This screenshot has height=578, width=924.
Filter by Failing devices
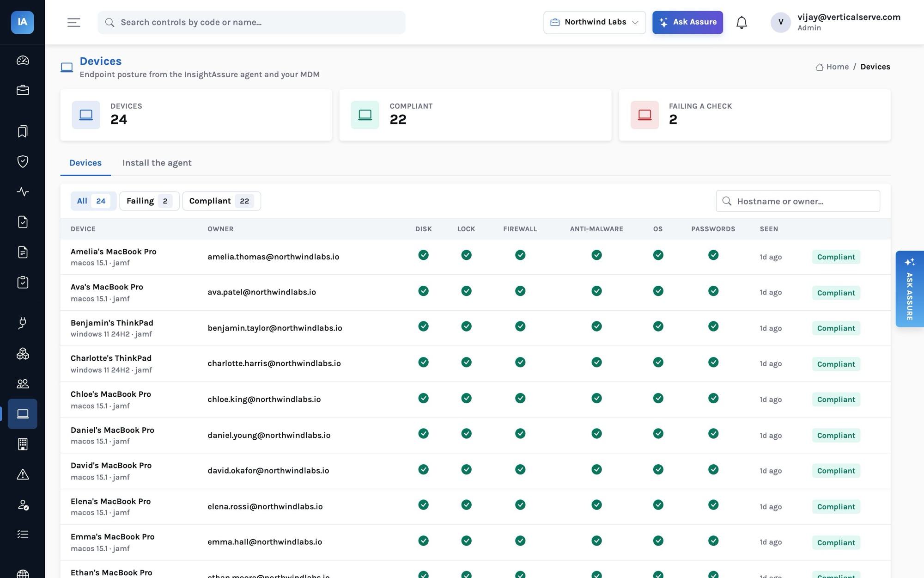pyautogui.click(x=149, y=201)
